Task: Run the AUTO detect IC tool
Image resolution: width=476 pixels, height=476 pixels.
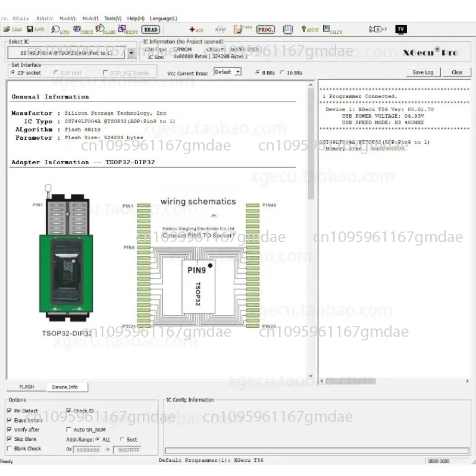Action: click(x=60, y=29)
